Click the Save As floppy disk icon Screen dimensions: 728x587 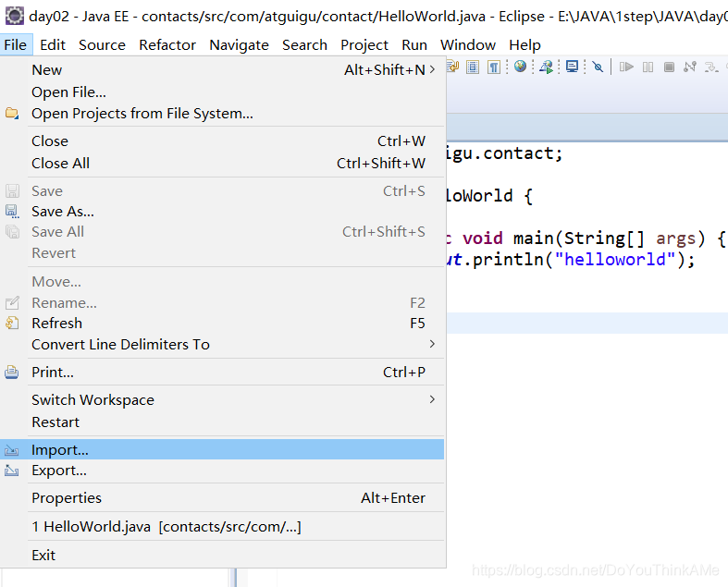pos(12,212)
